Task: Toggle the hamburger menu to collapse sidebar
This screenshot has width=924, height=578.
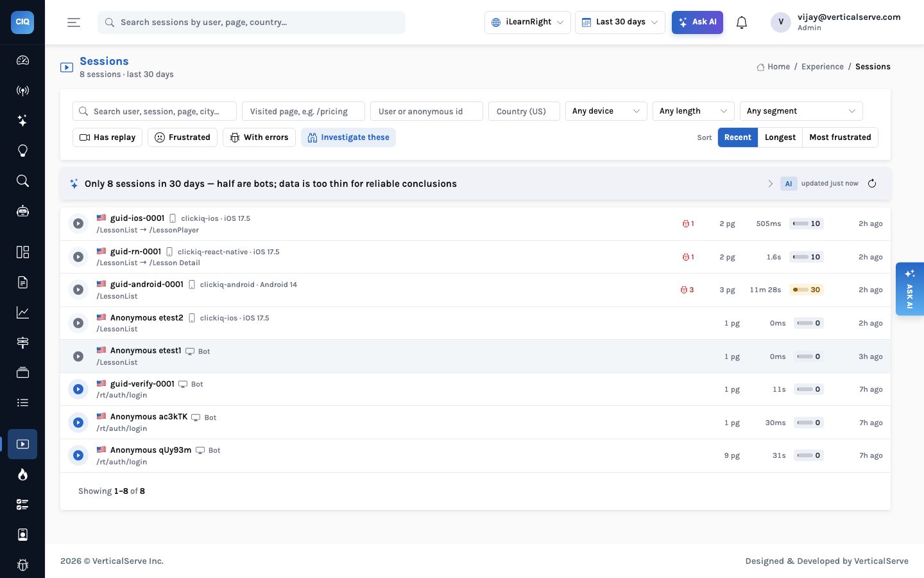Action: pyautogui.click(x=74, y=22)
